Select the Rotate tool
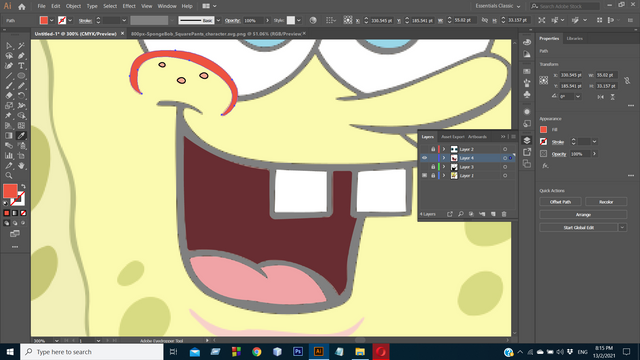 [21, 96]
